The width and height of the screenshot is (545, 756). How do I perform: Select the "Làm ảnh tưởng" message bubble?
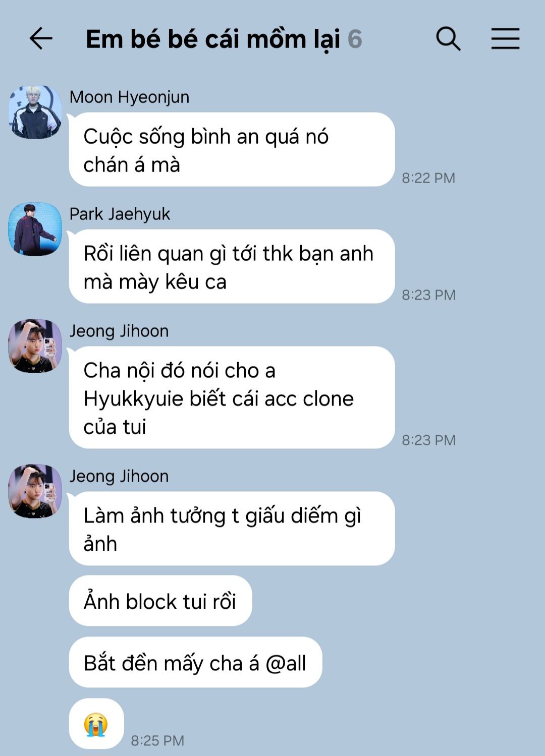[x=232, y=529]
